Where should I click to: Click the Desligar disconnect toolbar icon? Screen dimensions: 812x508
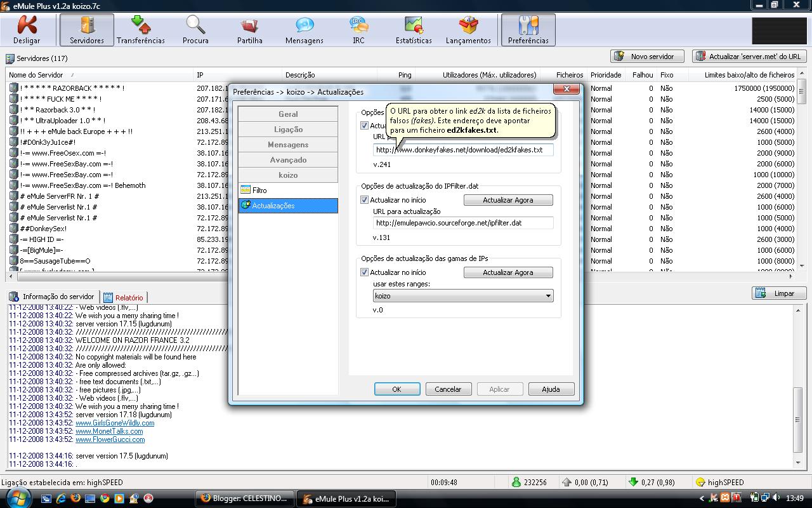click(x=27, y=30)
